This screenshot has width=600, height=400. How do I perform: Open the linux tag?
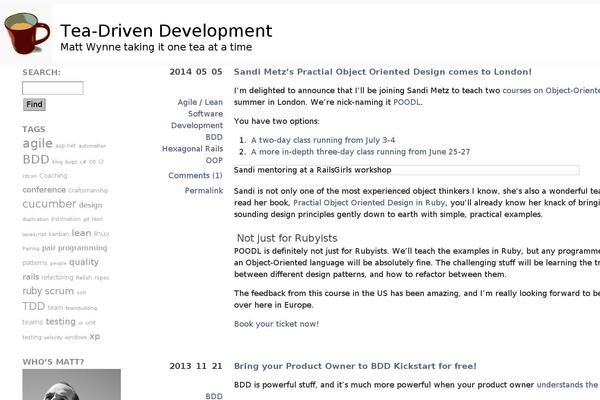pyautogui.click(x=101, y=233)
